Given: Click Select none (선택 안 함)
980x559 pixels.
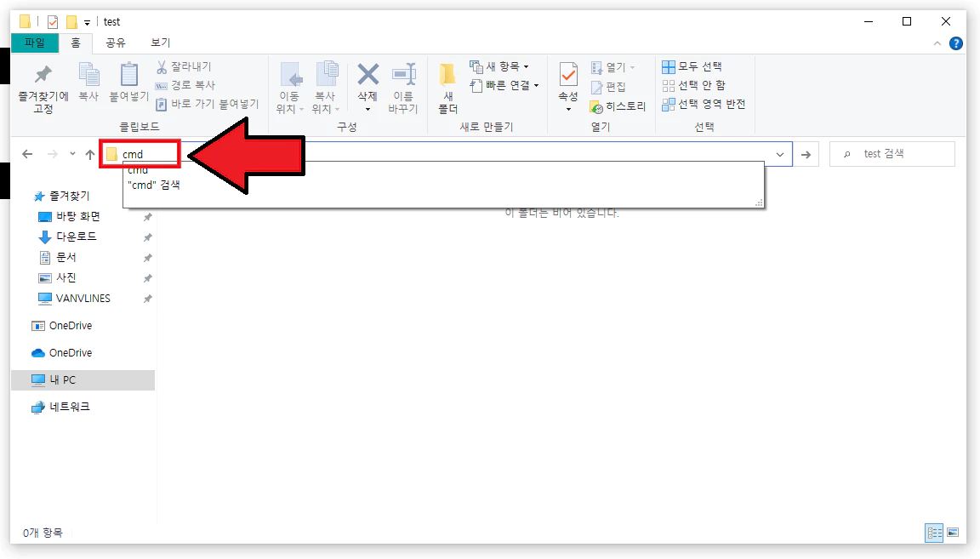Looking at the screenshot, I should [694, 85].
